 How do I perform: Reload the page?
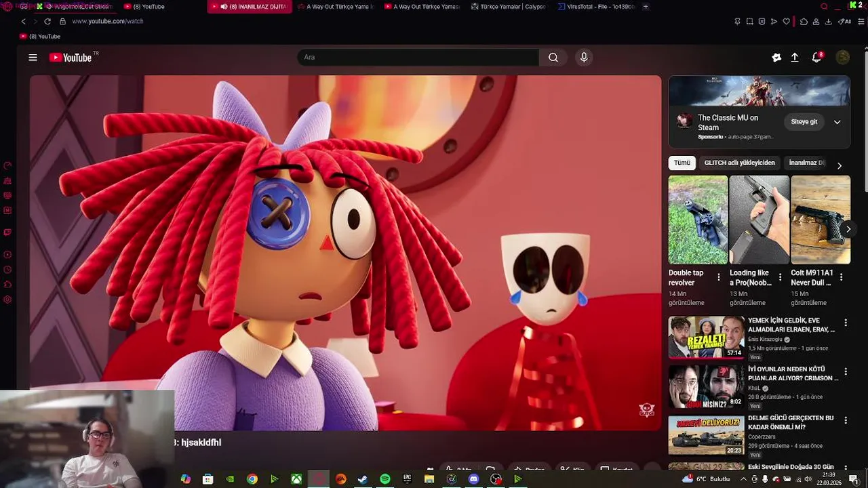[x=47, y=22]
